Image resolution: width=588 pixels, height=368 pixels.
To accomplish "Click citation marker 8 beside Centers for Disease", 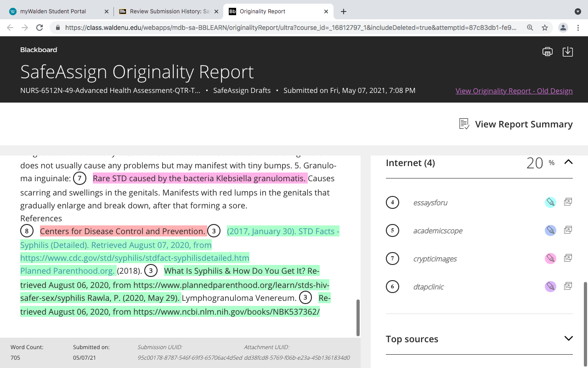I will tap(27, 231).
